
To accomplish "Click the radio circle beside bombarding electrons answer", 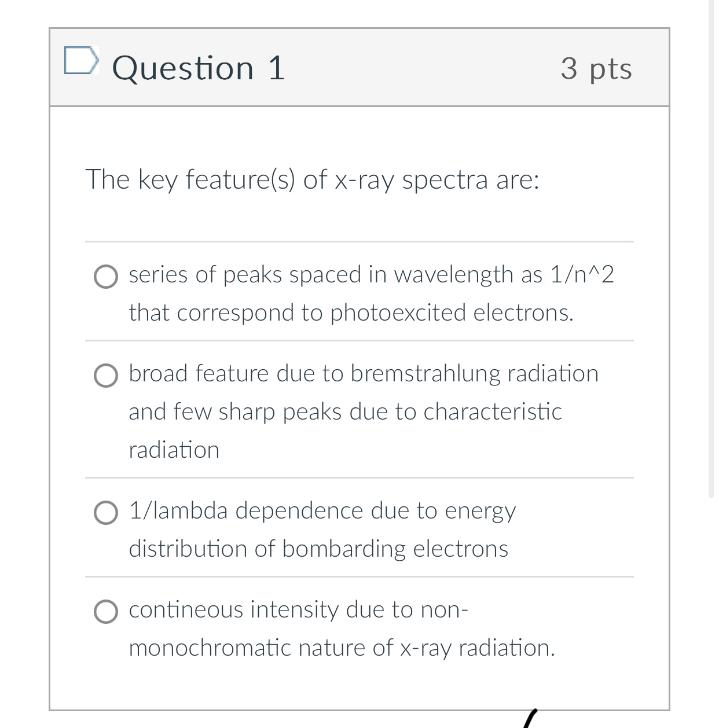I will 105,513.
